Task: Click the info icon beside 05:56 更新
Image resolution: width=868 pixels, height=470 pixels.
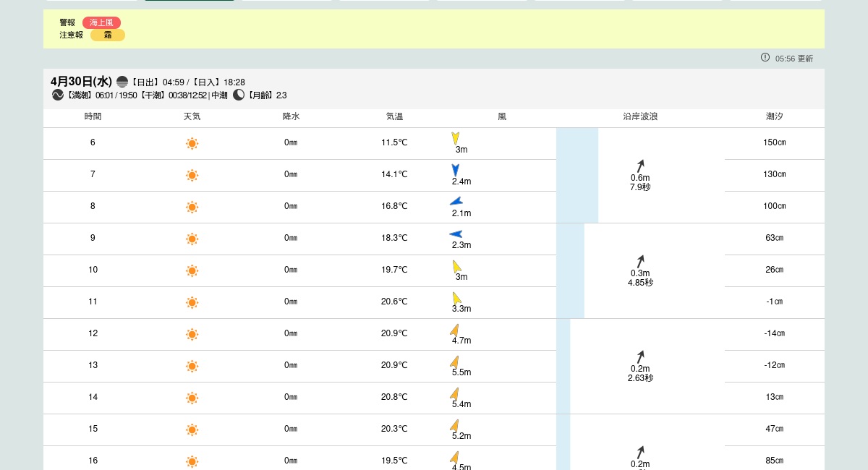Action: click(765, 57)
